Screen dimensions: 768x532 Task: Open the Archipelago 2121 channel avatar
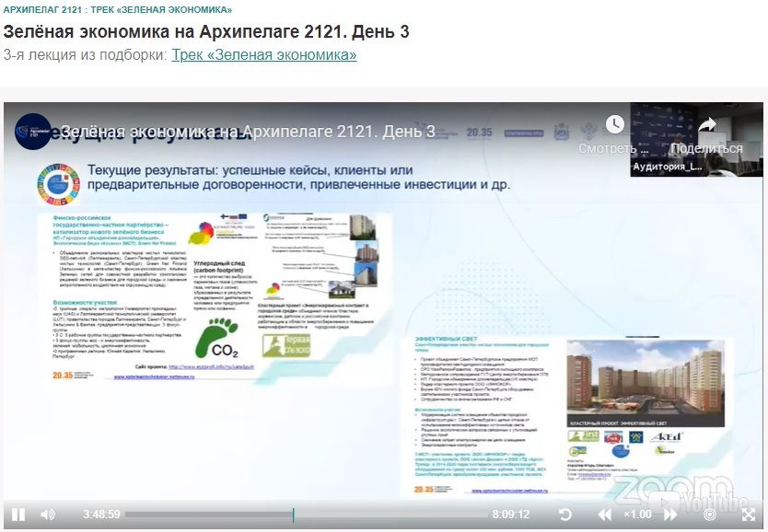(33, 132)
